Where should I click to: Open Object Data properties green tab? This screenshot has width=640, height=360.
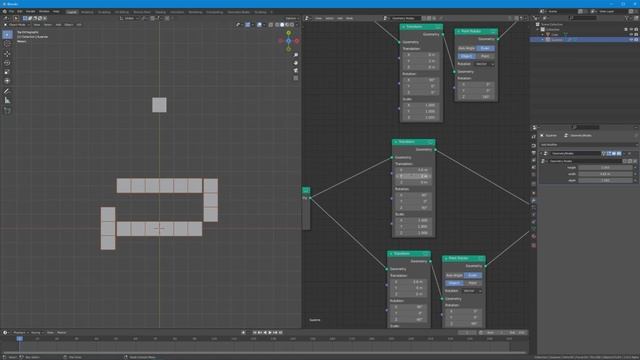pos(533,229)
